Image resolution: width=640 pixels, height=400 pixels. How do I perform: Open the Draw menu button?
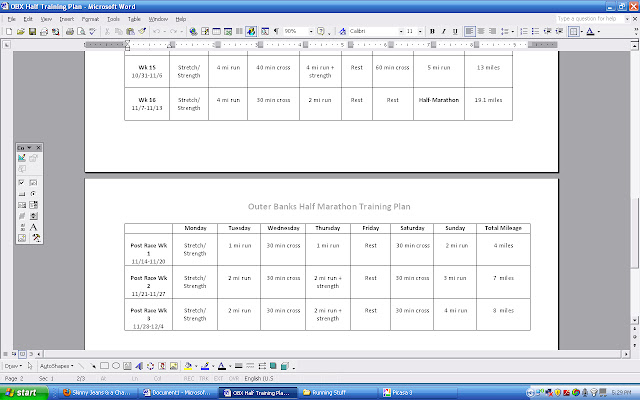13,366
